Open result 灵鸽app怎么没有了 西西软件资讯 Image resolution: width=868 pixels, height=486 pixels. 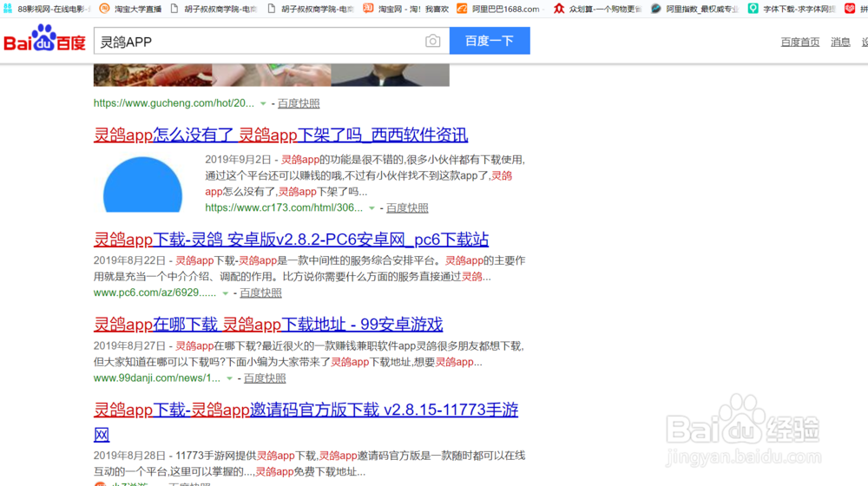click(280, 135)
